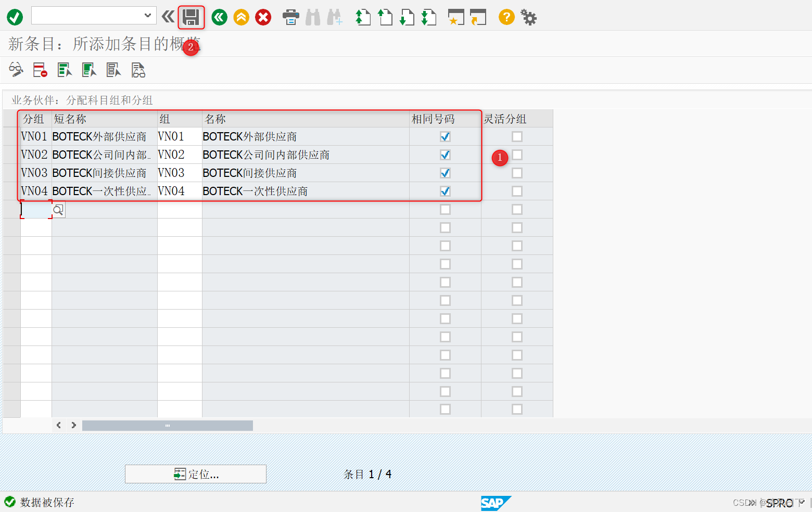
Task: Open the customize layout gear icon
Action: (529, 17)
